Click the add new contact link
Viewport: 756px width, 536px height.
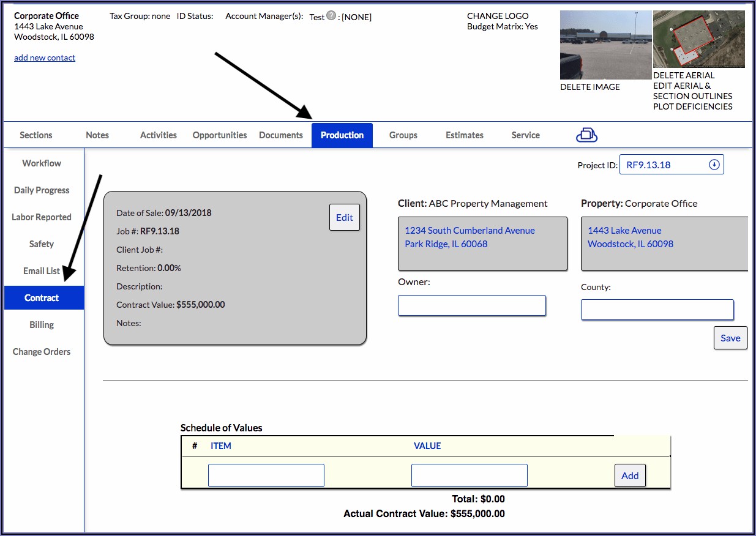coord(45,58)
